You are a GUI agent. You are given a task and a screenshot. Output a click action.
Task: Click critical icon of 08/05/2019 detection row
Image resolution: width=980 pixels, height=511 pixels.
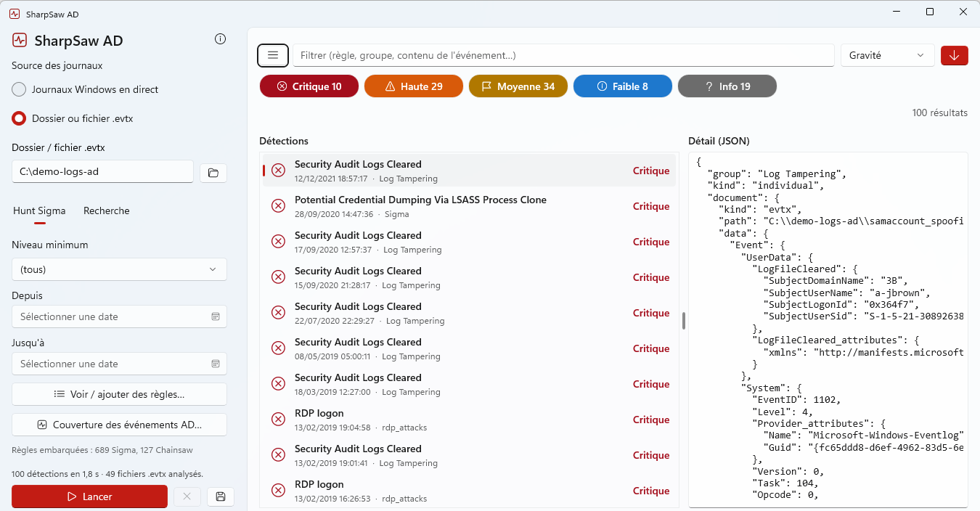[278, 348]
